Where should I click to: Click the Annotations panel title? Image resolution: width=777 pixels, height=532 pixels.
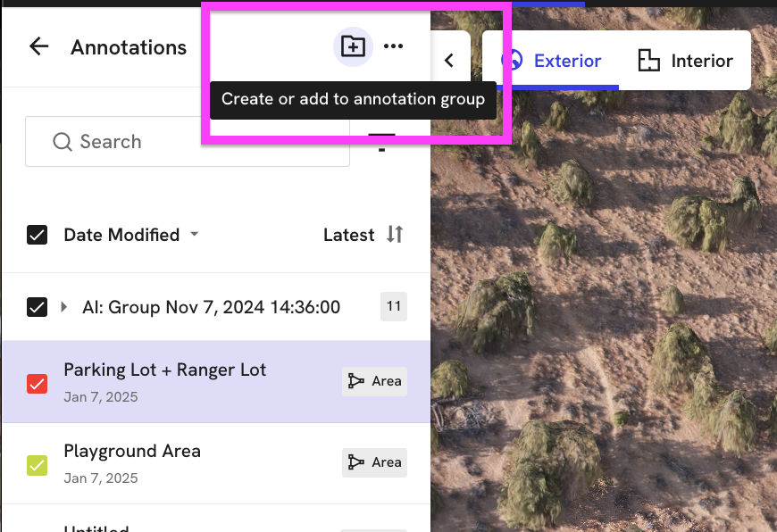129,47
